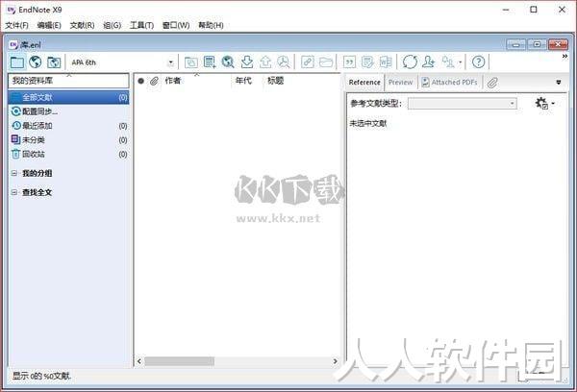
Task: Switch to Online Search Mode globe icon
Action: click(x=36, y=62)
